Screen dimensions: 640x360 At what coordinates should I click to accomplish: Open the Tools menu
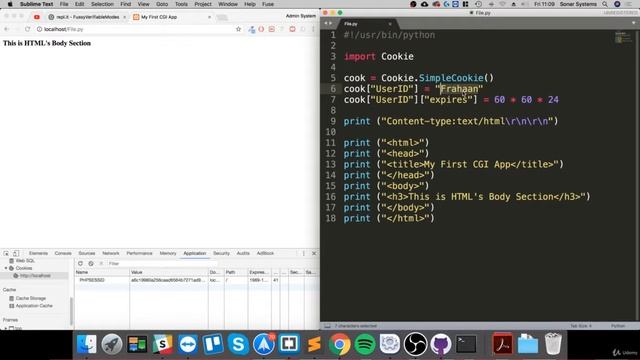coord(181,4)
